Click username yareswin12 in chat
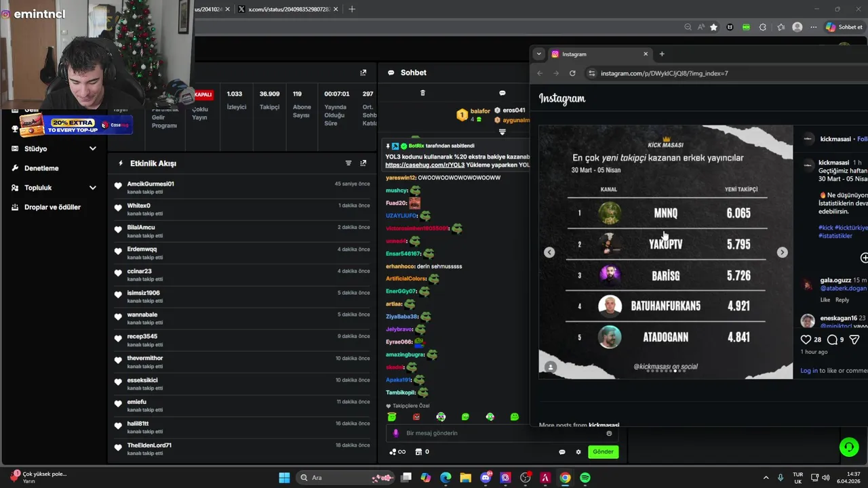Image resolution: width=868 pixels, height=488 pixels. tap(401, 178)
